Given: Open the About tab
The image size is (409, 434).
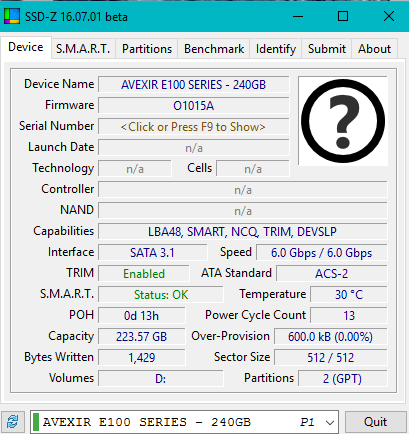Looking at the screenshot, I should coord(374,49).
